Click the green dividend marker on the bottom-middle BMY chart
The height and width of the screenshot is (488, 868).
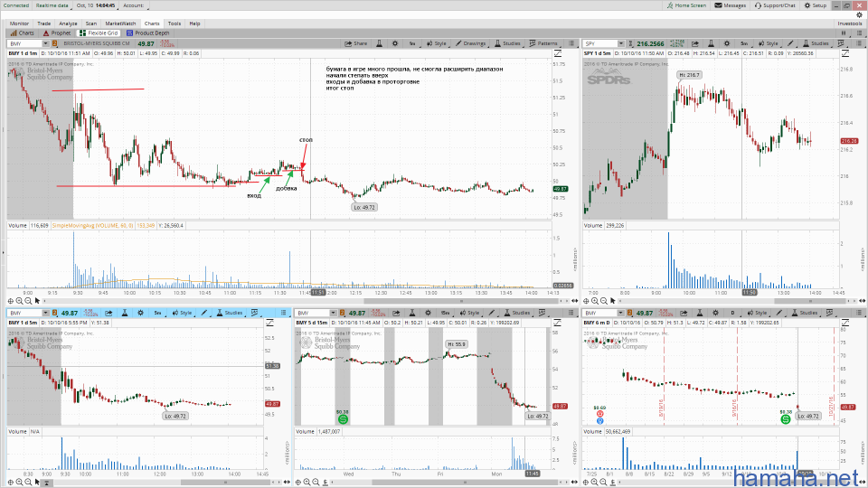[343, 419]
